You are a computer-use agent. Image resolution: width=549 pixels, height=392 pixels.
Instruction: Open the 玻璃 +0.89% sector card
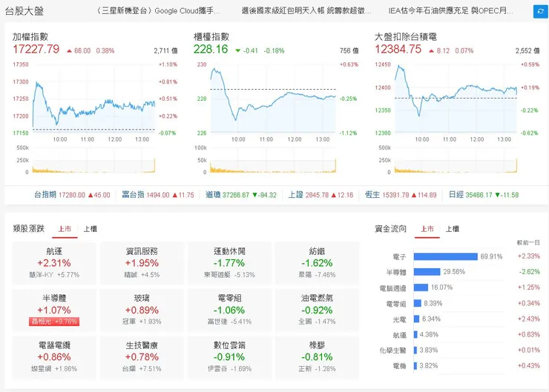142,310
